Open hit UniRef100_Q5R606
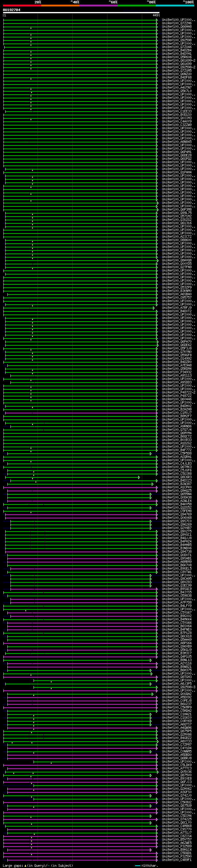 tap(177, 57)
